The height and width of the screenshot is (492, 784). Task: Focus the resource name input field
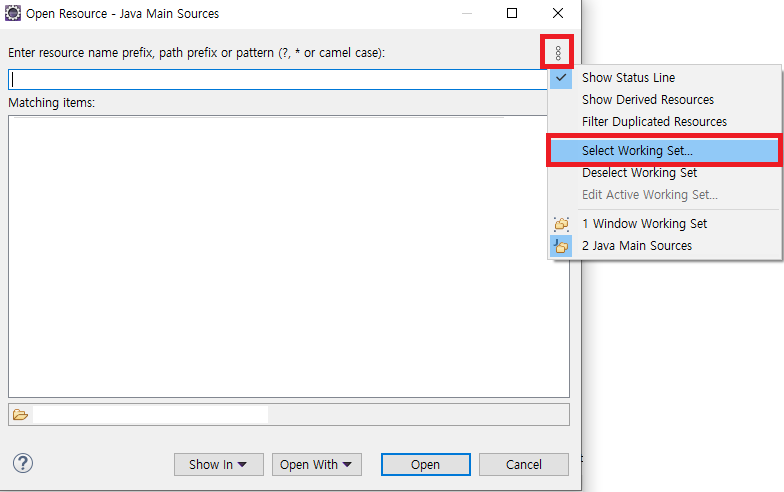278,80
